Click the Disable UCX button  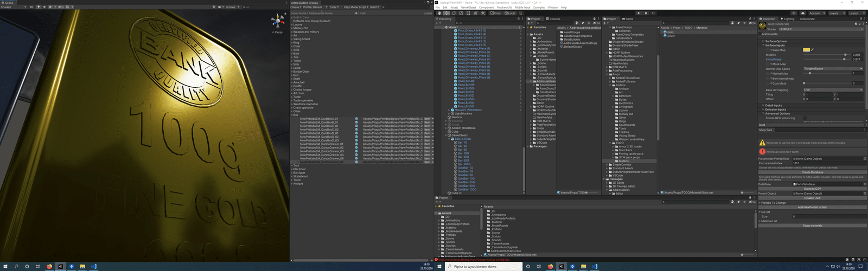[812, 198]
